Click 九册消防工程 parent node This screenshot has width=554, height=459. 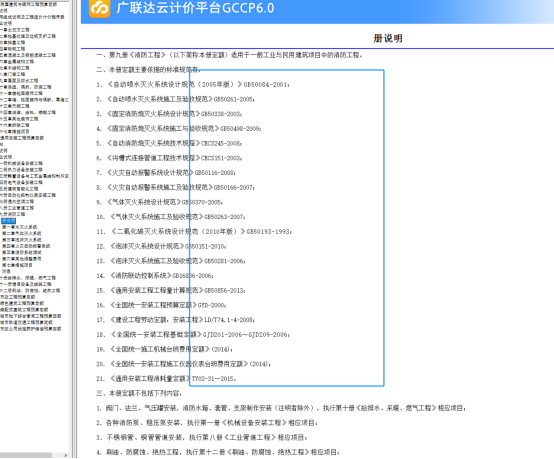(13, 214)
